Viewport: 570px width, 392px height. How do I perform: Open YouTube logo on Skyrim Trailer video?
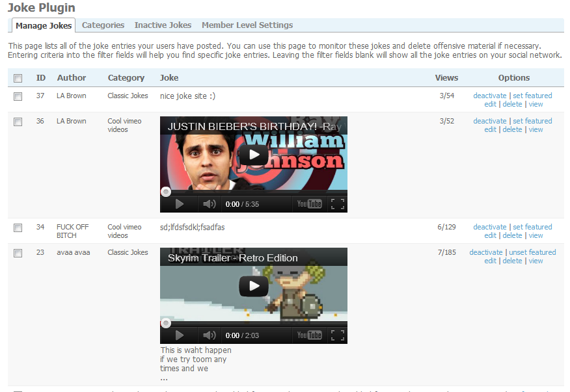click(309, 335)
